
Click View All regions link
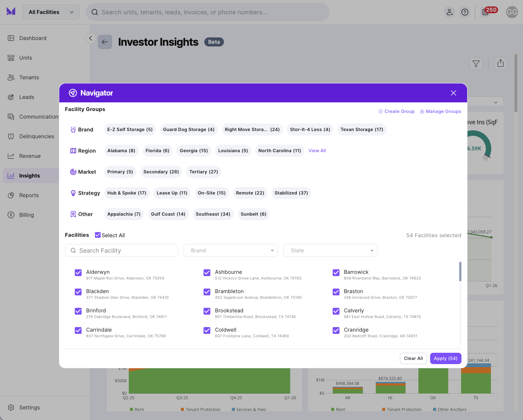317,151
